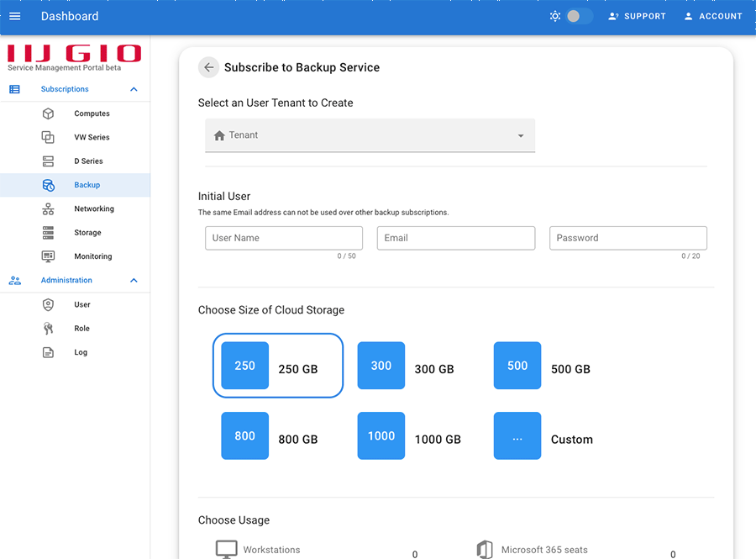Open the hamburger navigation menu
The image size is (756, 559).
click(14, 16)
